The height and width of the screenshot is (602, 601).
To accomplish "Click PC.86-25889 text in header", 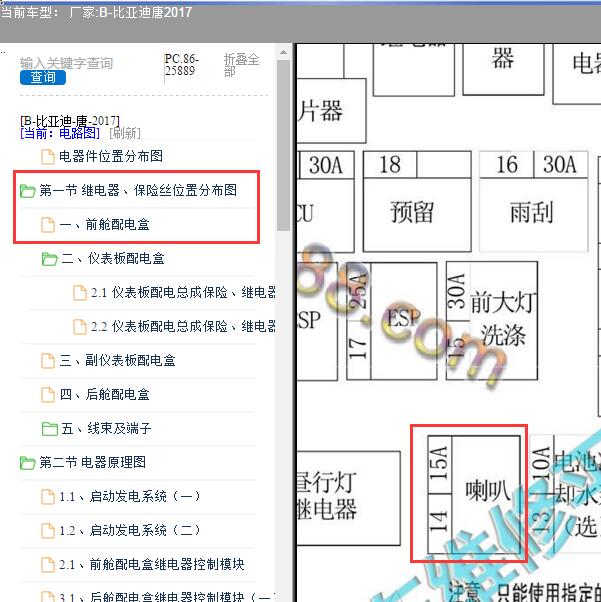I will pyautogui.click(x=181, y=64).
